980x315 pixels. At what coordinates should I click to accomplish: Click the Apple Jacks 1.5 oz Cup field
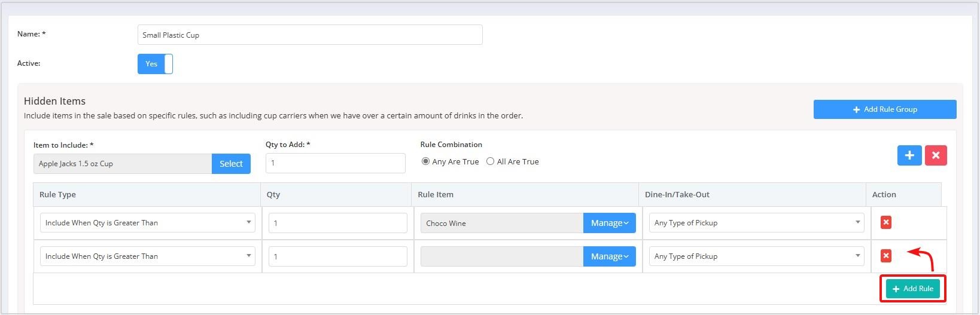point(123,164)
